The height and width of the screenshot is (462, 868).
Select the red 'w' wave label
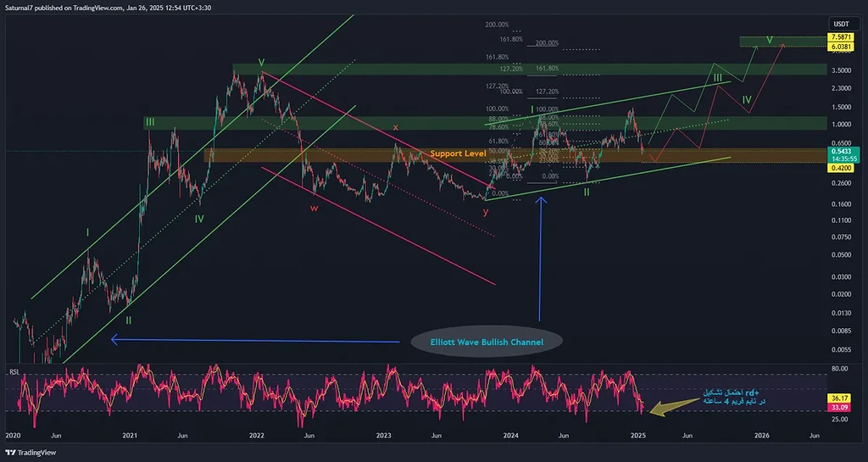(x=314, y=207)
